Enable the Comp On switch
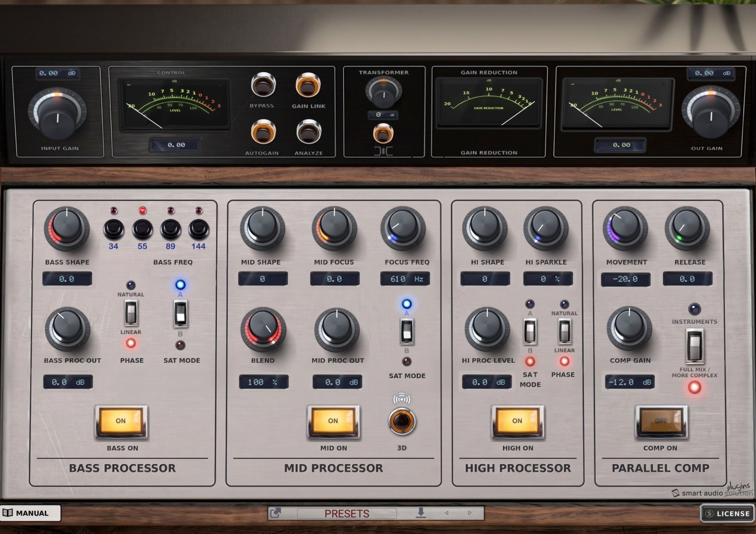 point(661,421)
